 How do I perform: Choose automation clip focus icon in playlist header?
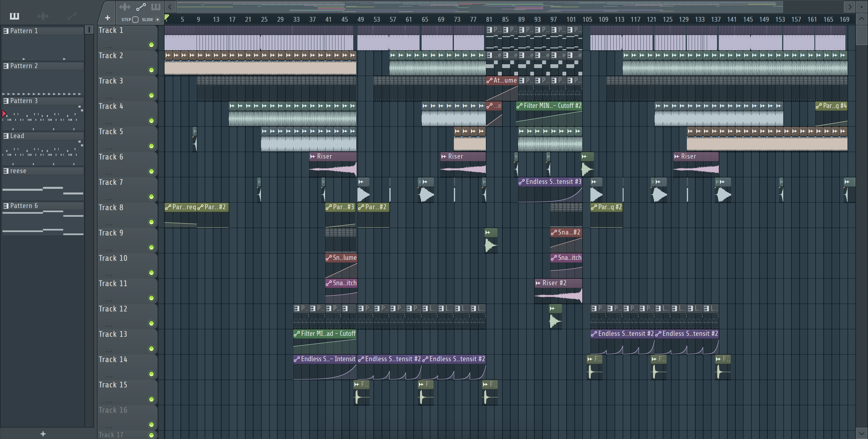coord(141,7)
